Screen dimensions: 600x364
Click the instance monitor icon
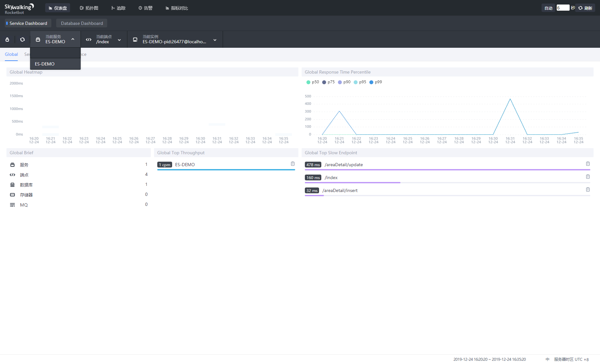(x=135, y=40)
